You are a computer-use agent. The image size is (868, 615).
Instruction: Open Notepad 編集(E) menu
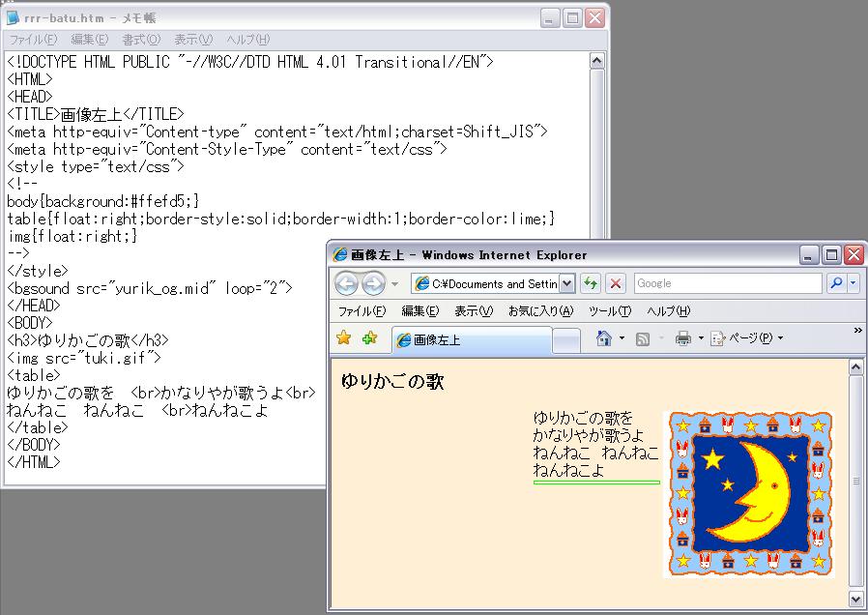(x=90, y=40)
